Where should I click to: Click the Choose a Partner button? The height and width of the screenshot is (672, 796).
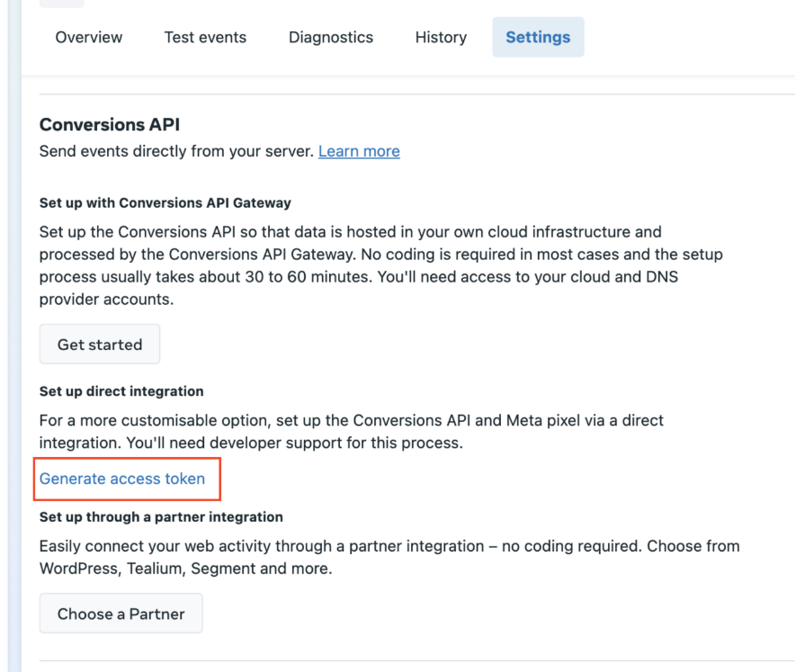pos(121,614)
